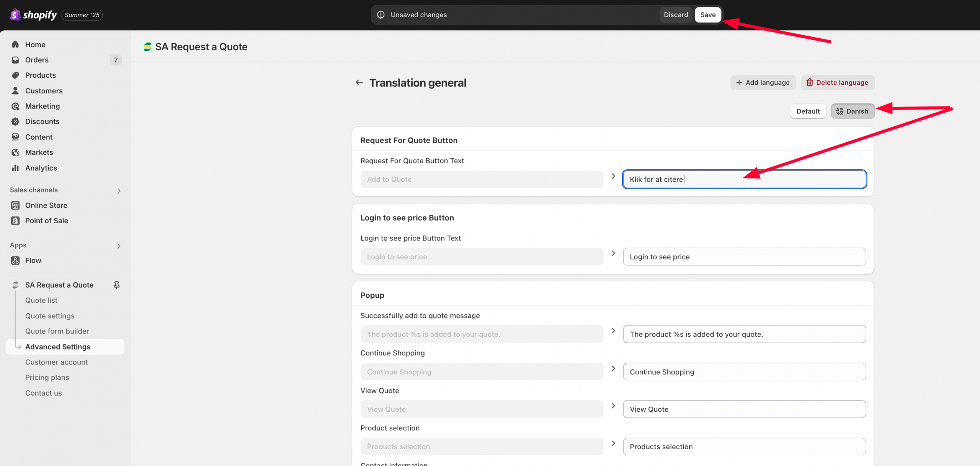Click the unsaved changes alert icon
This screenshot has width=980, height=466.
pos(381,15)
